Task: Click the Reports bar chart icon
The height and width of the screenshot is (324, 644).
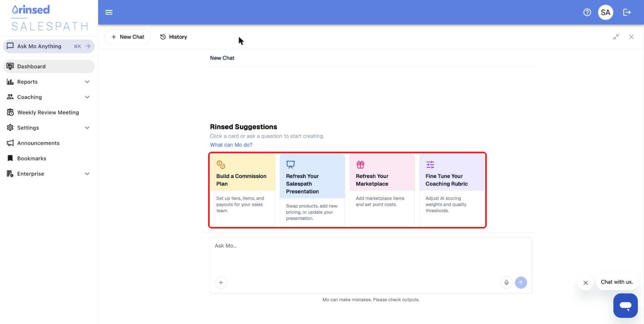Action: point(10,81)
